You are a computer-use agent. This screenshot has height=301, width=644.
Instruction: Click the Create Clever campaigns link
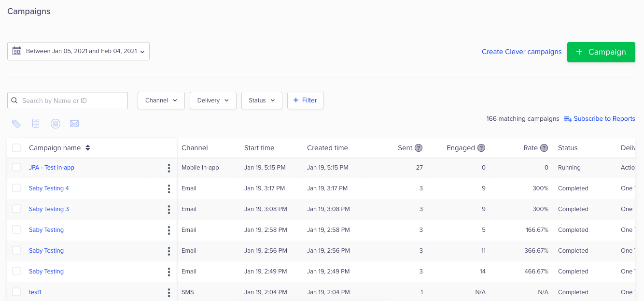pos(522,52)
